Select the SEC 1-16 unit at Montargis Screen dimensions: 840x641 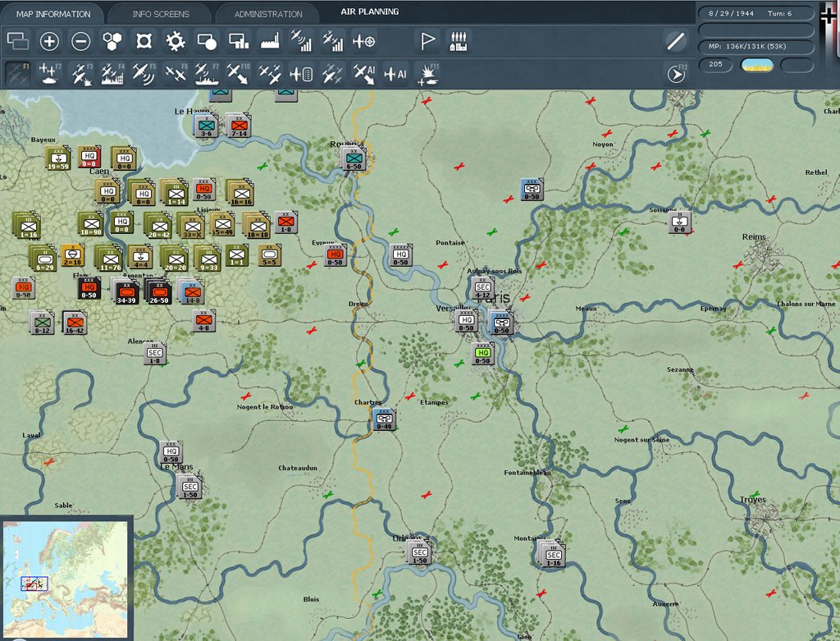coord(554,556)
